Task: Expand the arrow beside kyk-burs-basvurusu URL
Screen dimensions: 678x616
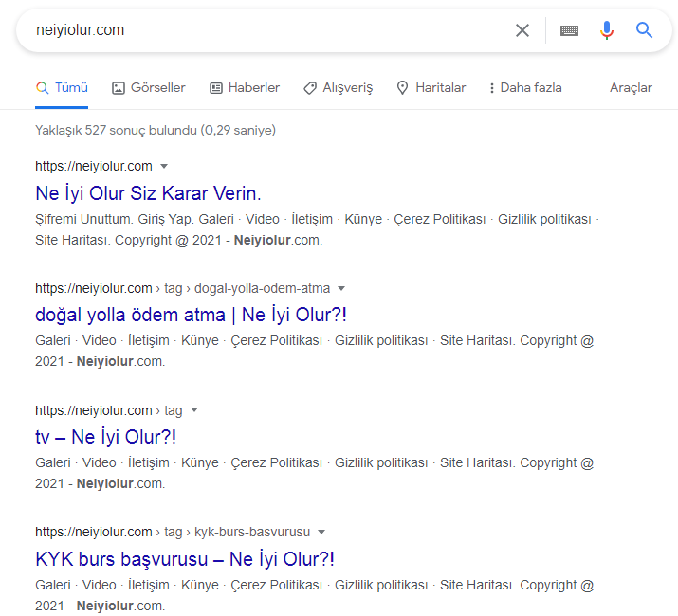Action: click(x=321, y=532)
